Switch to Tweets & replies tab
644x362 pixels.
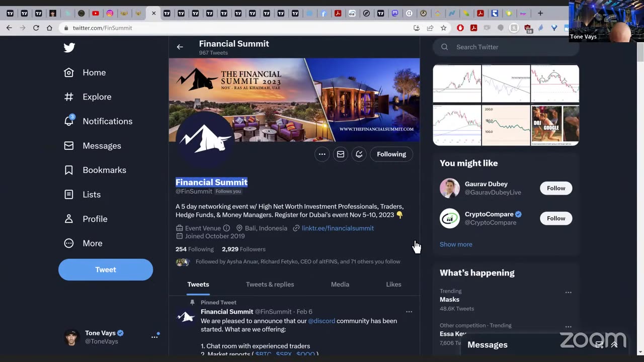click(x=270, y=285)
